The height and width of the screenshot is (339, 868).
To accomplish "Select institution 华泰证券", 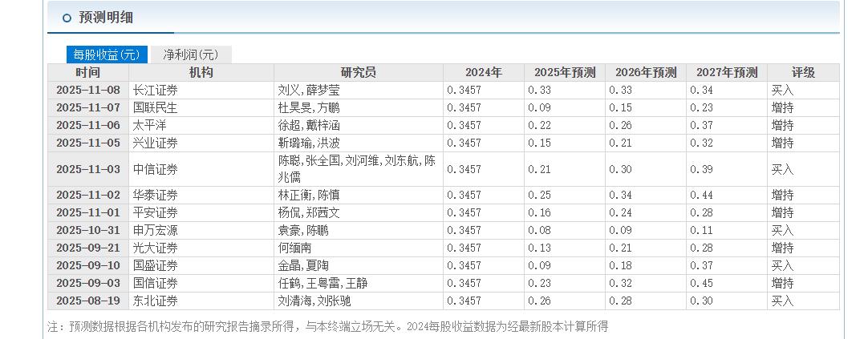I will pos(156,196).
